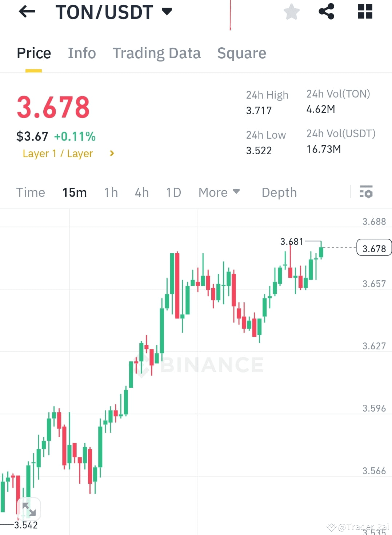Open the share options icon

coord(327,12)
